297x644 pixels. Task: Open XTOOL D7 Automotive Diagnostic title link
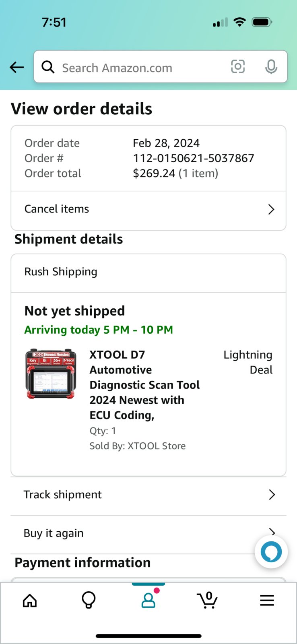click(145, 385)
